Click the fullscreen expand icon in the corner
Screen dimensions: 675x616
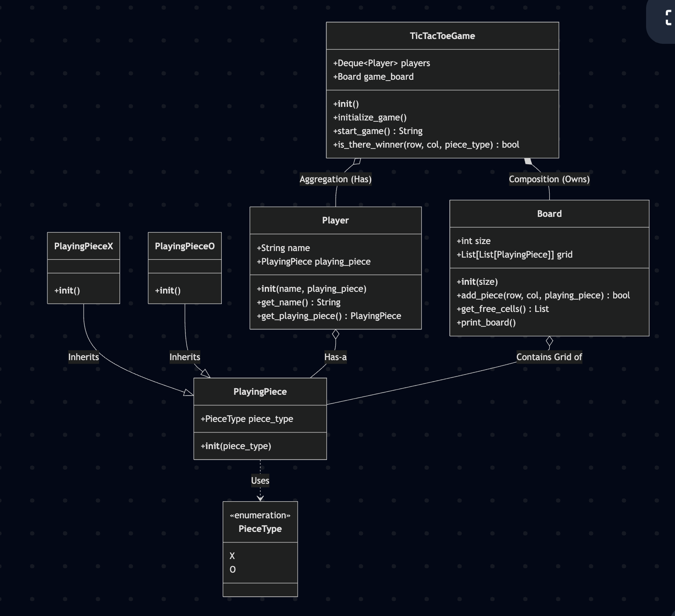668,18
